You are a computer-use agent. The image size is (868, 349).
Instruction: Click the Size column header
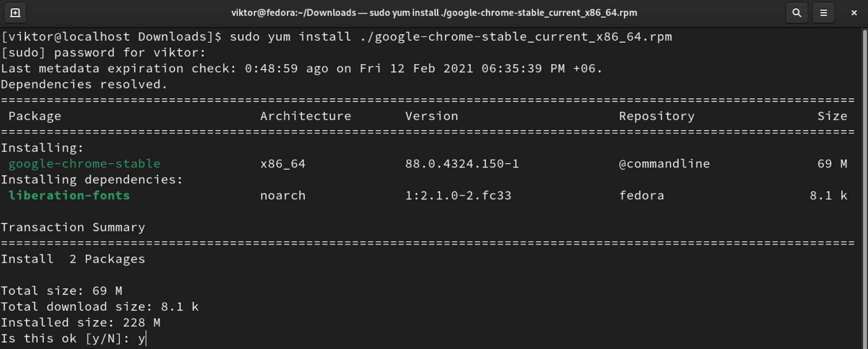click(832, 116)
